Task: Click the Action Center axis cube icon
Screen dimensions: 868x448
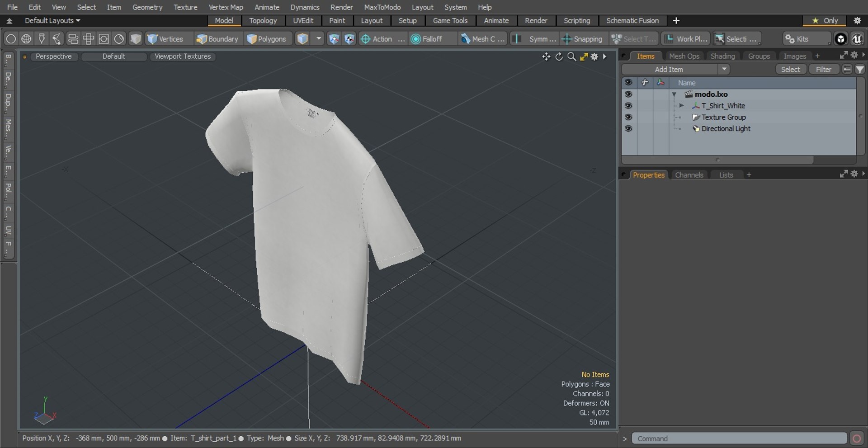Action: [334, 39]
